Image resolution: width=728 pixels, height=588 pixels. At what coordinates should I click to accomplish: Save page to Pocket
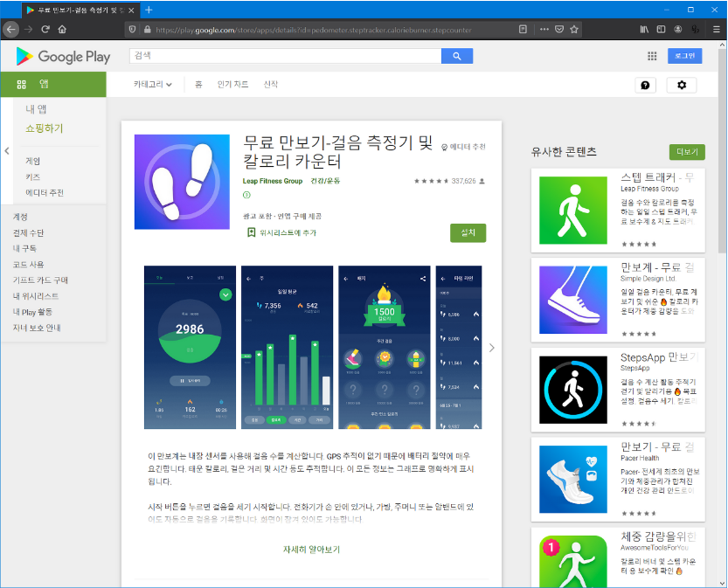[x=559, y=29]
